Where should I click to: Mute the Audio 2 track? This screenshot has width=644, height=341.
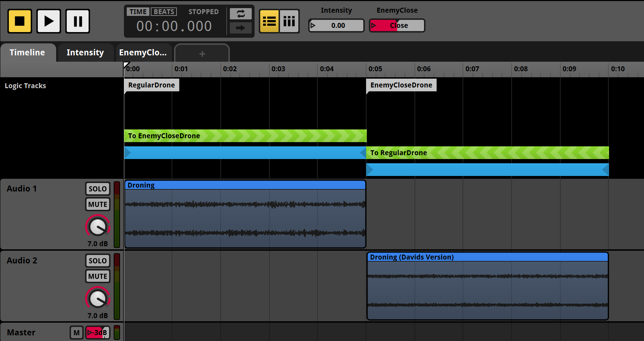tap(97, 276)
